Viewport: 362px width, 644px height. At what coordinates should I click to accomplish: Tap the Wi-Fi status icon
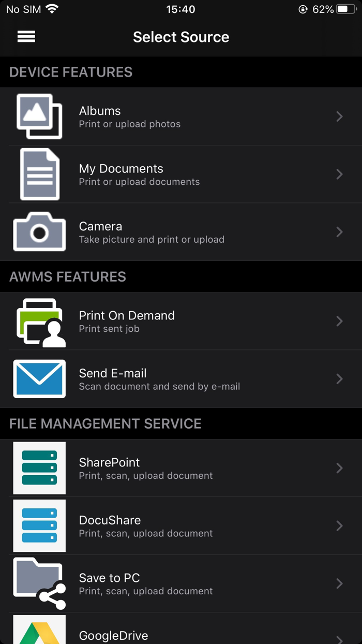(52, 9)
